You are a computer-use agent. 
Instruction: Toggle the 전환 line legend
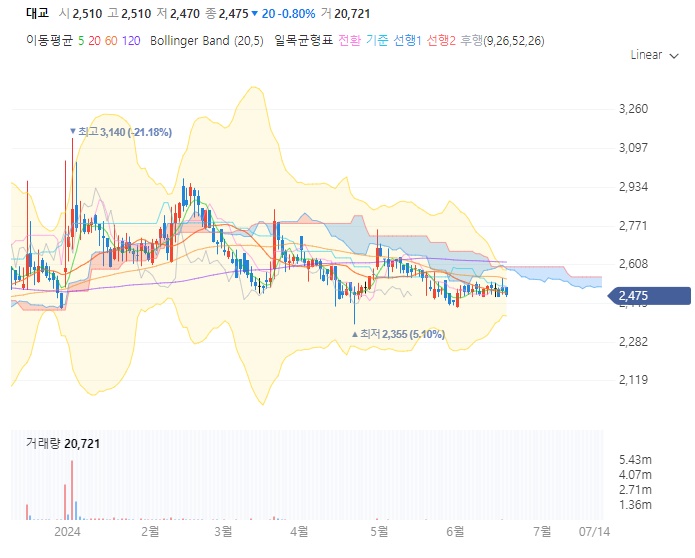[x=349, y=41]
